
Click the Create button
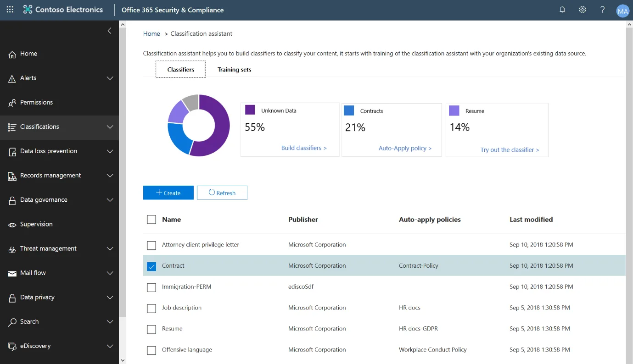click(168, 193)
